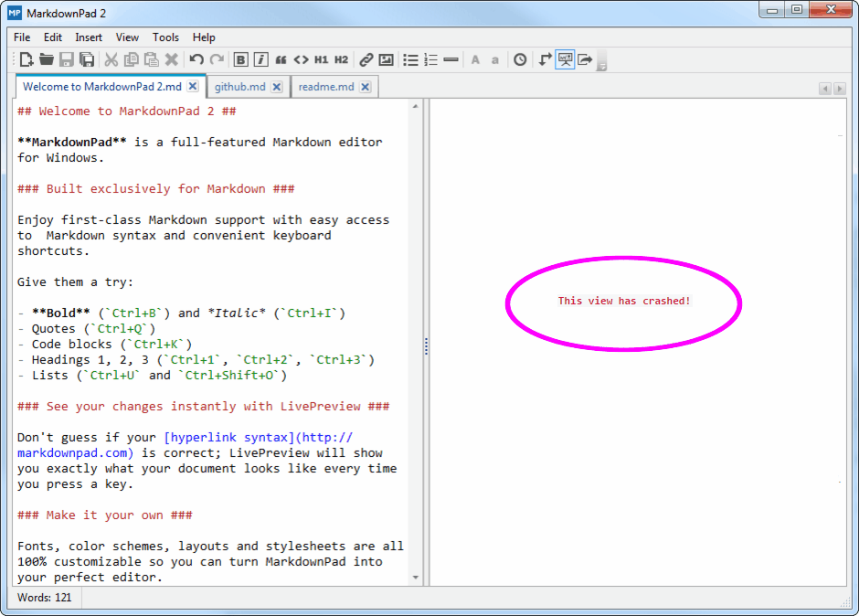Click the "Quotes" list item line

pyautogui.click(x=87, y=329)
